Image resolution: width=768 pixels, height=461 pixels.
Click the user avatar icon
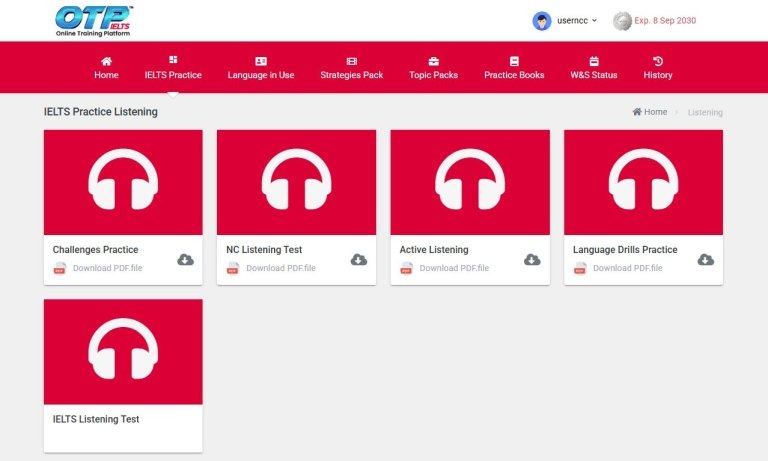pyautogui.click(x=542, y=20)
